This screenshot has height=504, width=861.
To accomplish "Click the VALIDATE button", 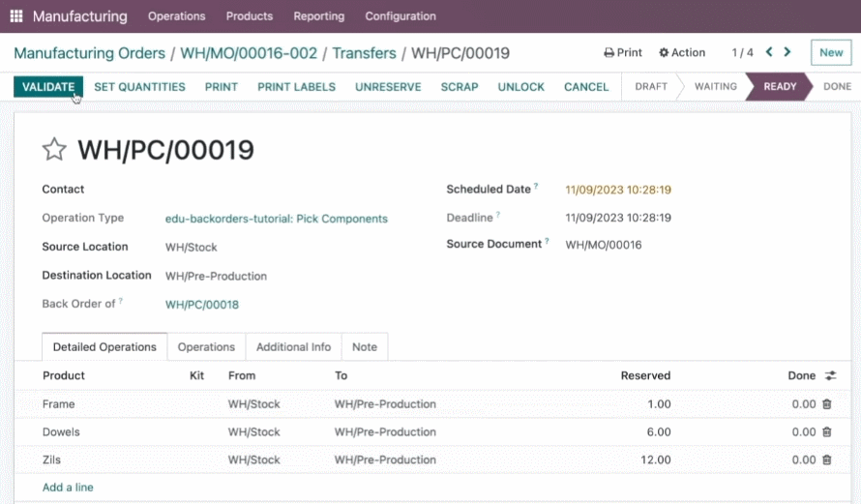I will (x=48, y=87).
